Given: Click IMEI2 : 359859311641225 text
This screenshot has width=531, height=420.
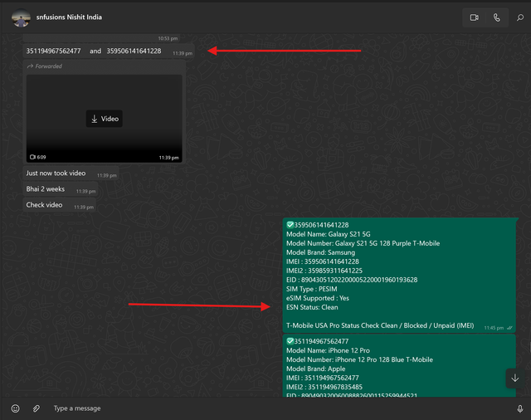Looking at the screenshot, I should coord(324,271).
